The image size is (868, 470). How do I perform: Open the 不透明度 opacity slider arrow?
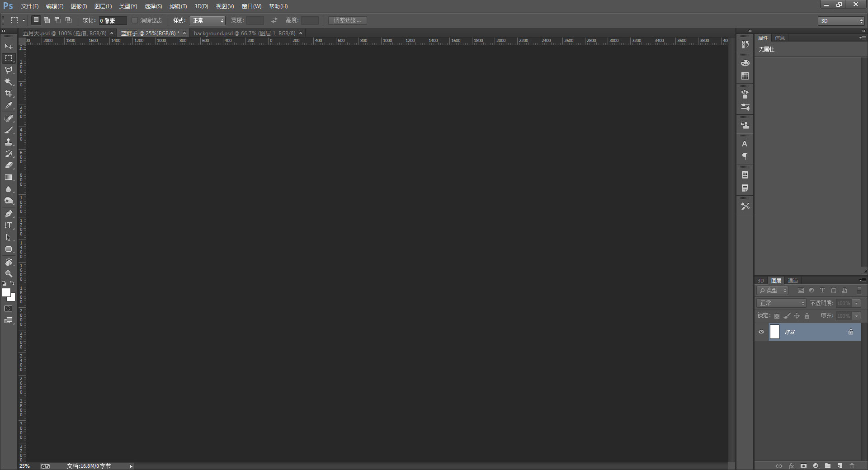857,303
